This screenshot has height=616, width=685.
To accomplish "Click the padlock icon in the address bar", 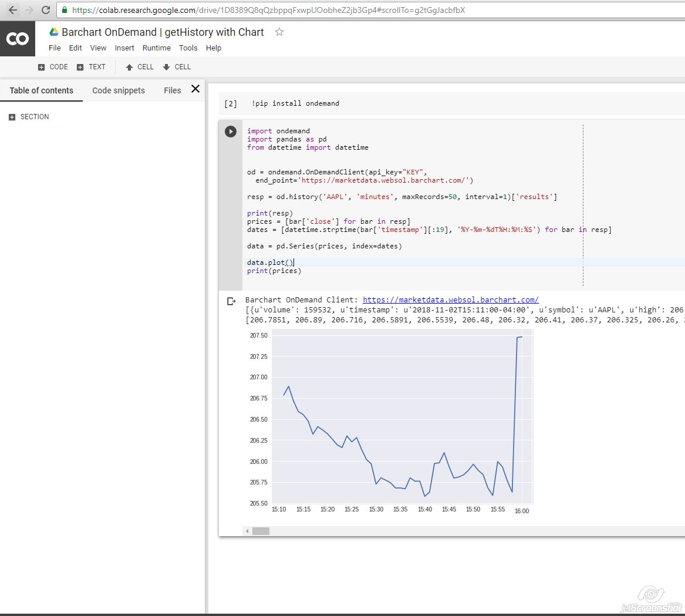I will coord(63,9).
